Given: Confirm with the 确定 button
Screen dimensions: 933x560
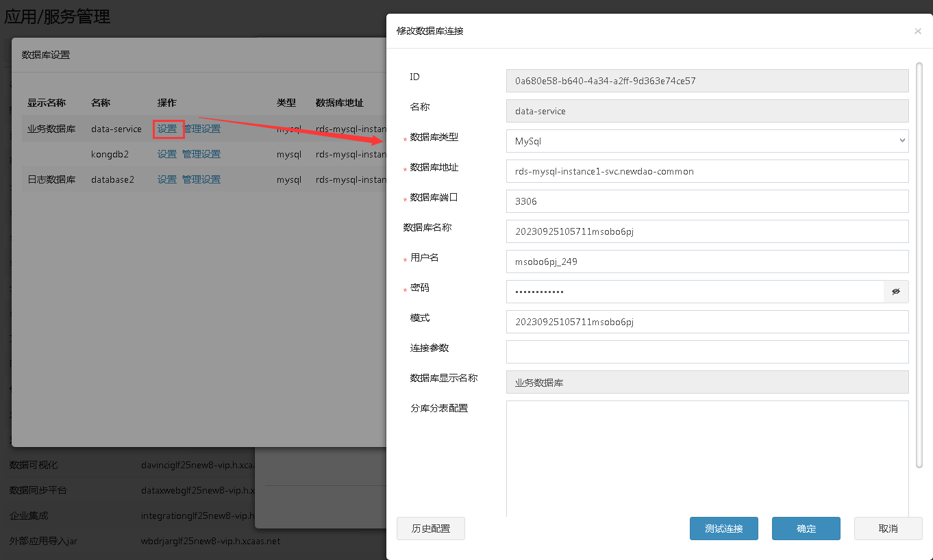Looking at the screenshot, I should click(x=806, y=529).
